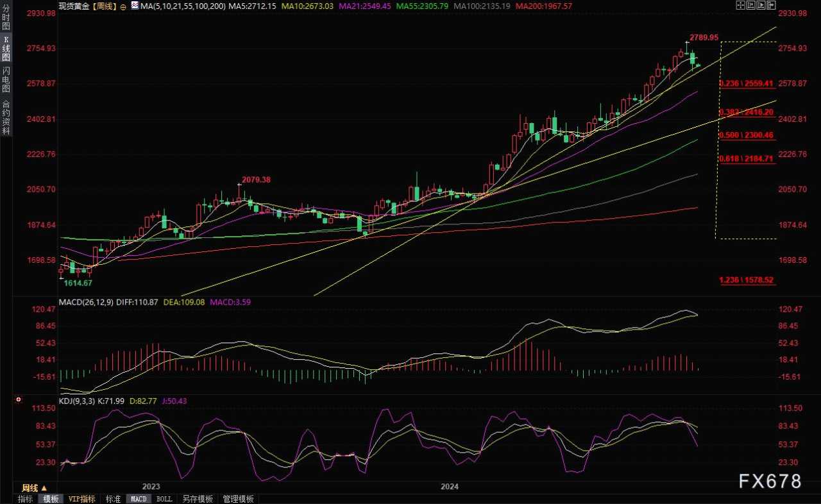Select the BOLL template button
Image resolution: width=821 pixels, height=504 pixels.
164,499
